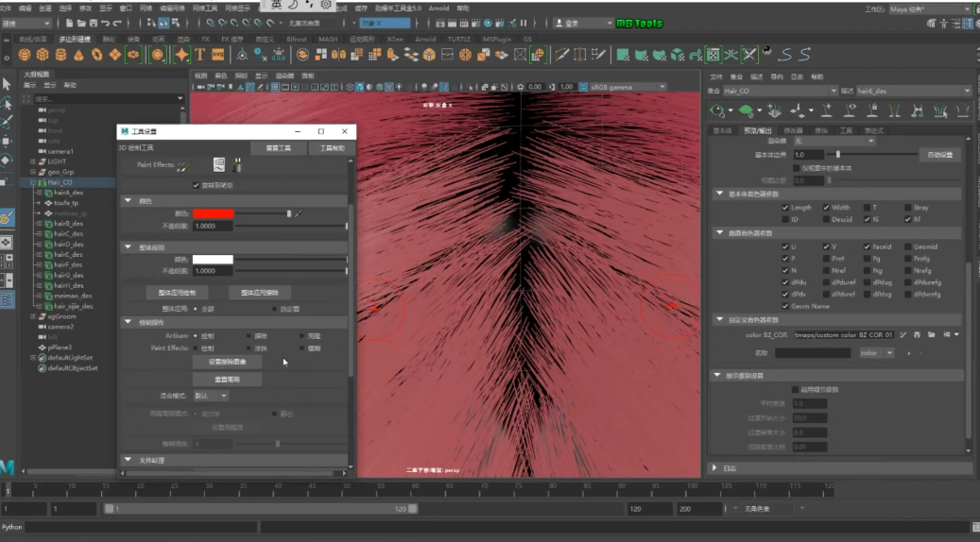This screenshot has width=980, height=542.
Task: Click the XGen preview eye icon
Action: click(717, 111)
